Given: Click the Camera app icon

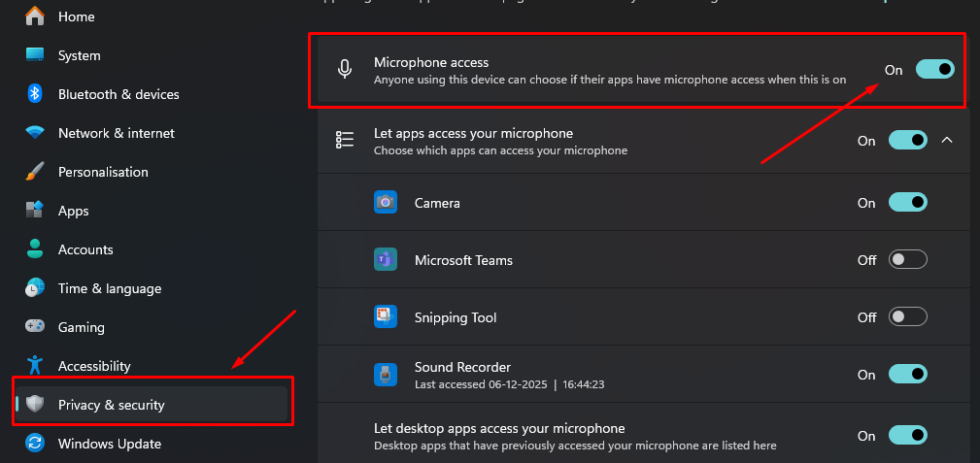Looking at the screenshot, I should (x=386, y=203).
